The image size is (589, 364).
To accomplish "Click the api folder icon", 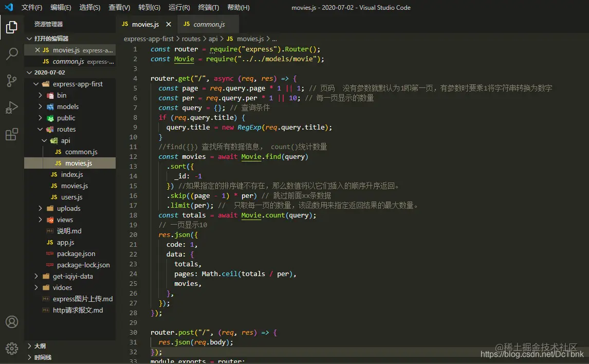I will [x=54, y=140].
